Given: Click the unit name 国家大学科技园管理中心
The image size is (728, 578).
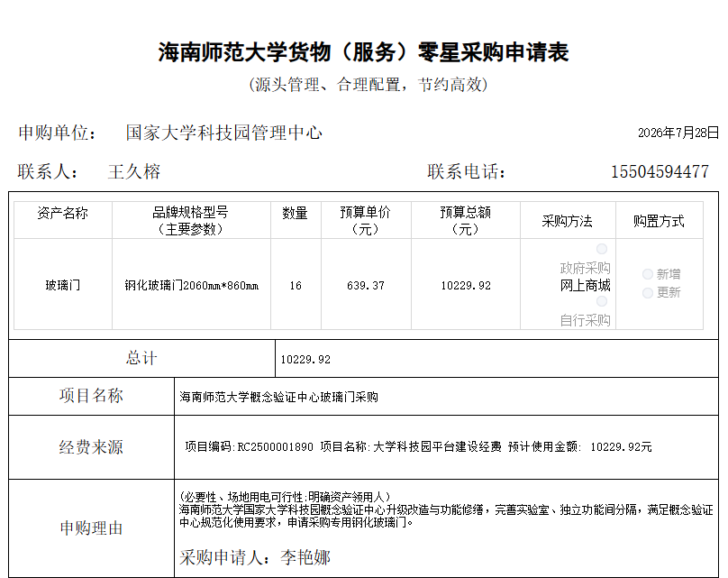Looking at the screenshot, I should (x=223, y=133).
